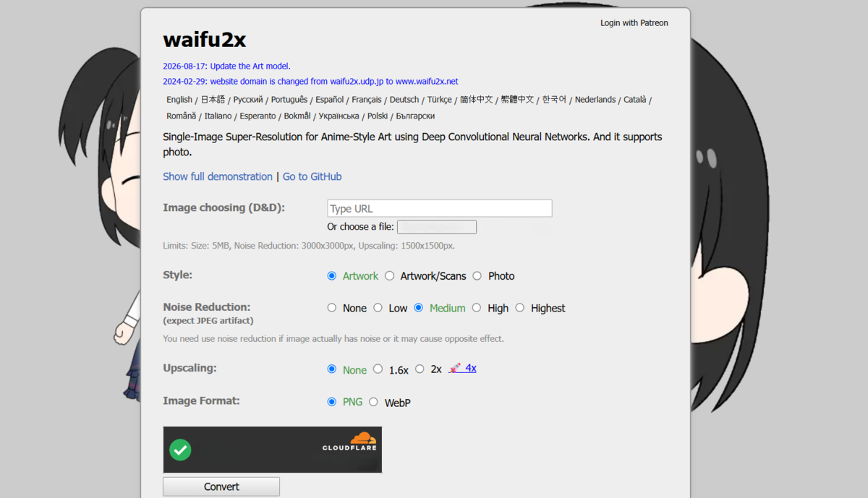Switch language to Português
The image size is (868, 498).
click(289, 100)
